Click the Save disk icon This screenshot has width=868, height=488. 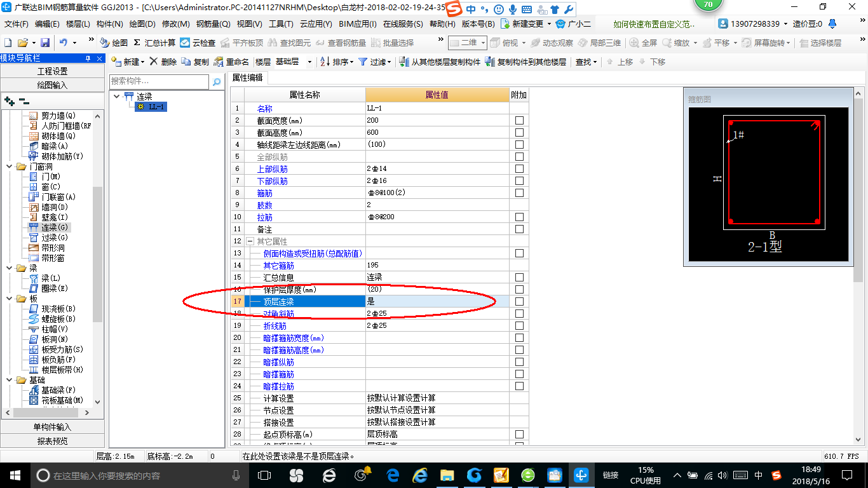45,43
